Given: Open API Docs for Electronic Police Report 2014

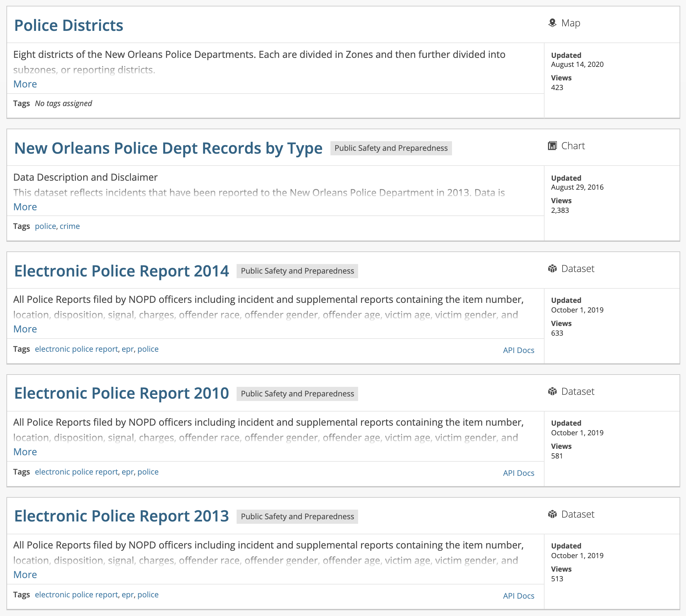Looking at the screenshot, I should tap(518, 350).
